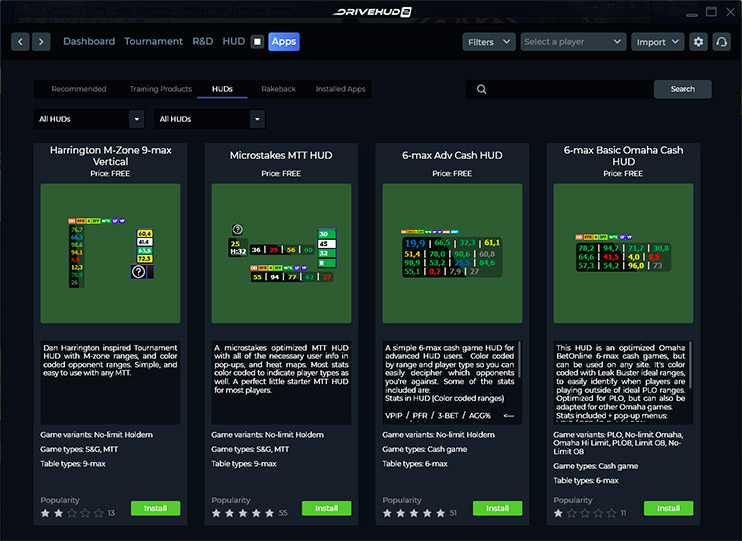Click the question mark icon in Harrington preview
Image resolution: width=742 pixels, height=541 pixels.
point(138,271)
